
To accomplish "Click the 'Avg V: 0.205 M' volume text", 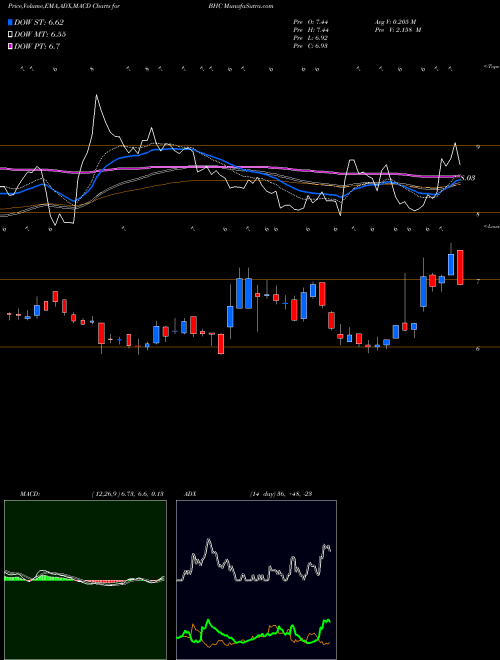I will pos(395,22).
